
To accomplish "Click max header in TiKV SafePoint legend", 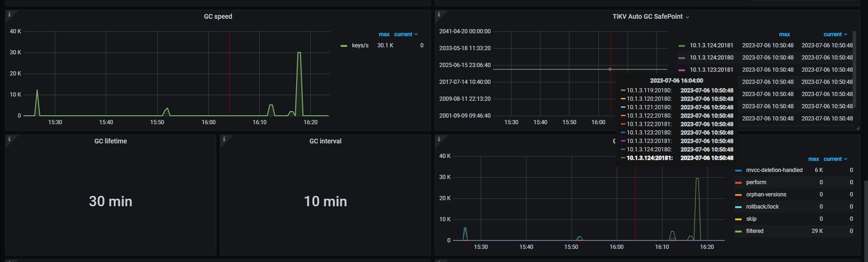I will coord(784,34).
